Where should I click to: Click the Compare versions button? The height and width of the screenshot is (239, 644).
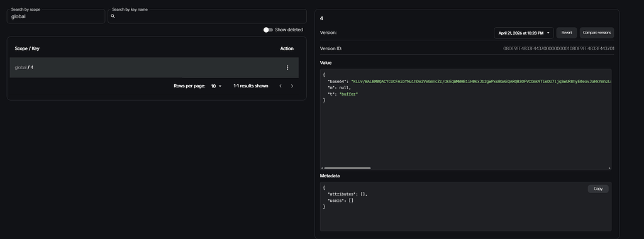point(597,33)
